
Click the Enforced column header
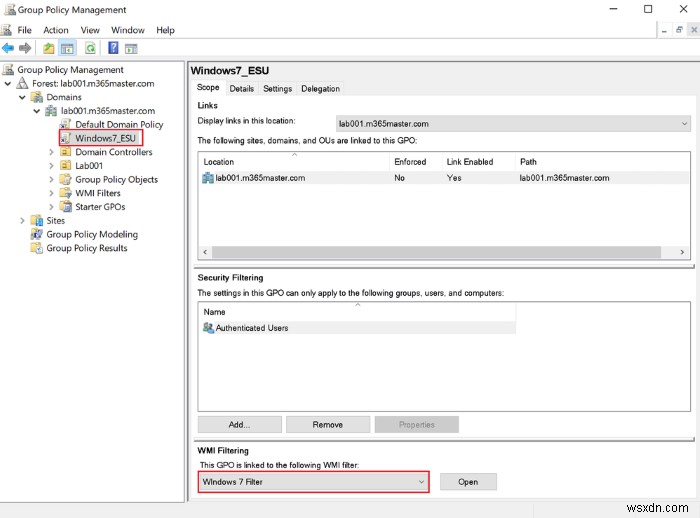click(x=415, y=162)
